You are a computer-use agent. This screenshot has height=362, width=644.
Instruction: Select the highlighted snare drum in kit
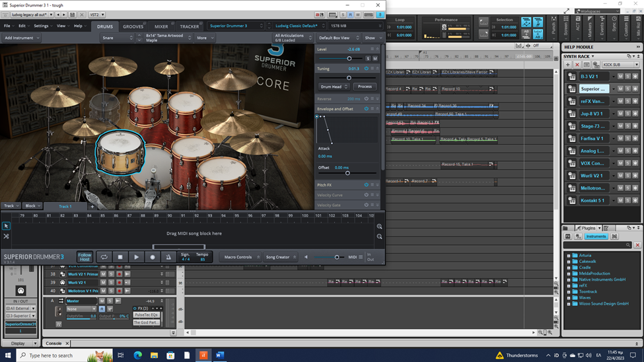[120, 152]
